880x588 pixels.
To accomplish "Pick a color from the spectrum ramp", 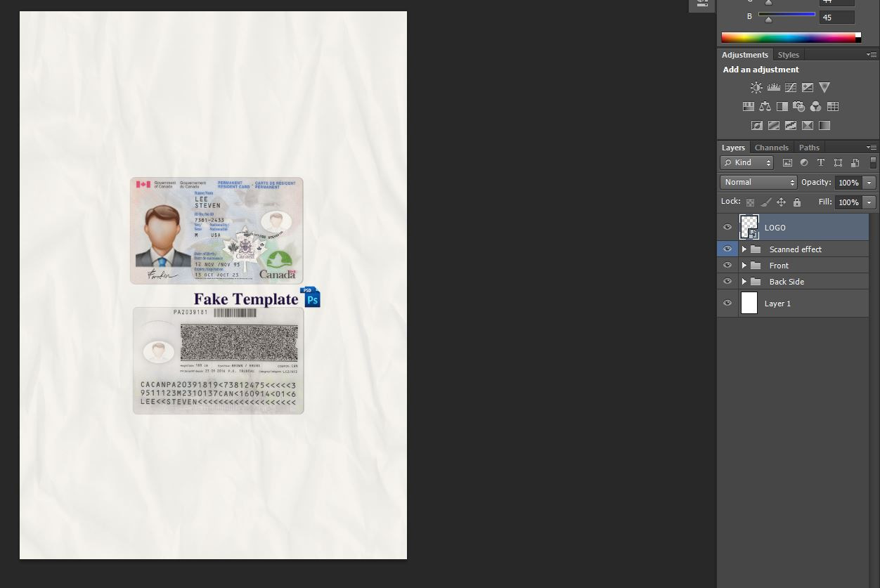I will pyautogui.click(x=787, y=38).
